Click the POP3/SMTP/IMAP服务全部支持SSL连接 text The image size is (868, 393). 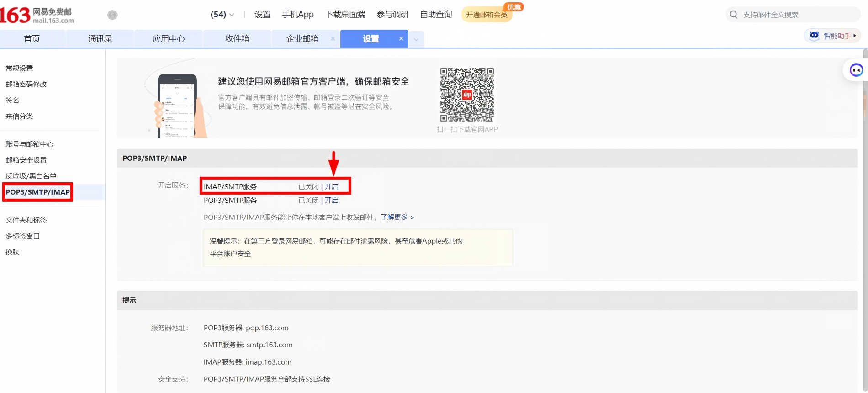pos(267,379)
